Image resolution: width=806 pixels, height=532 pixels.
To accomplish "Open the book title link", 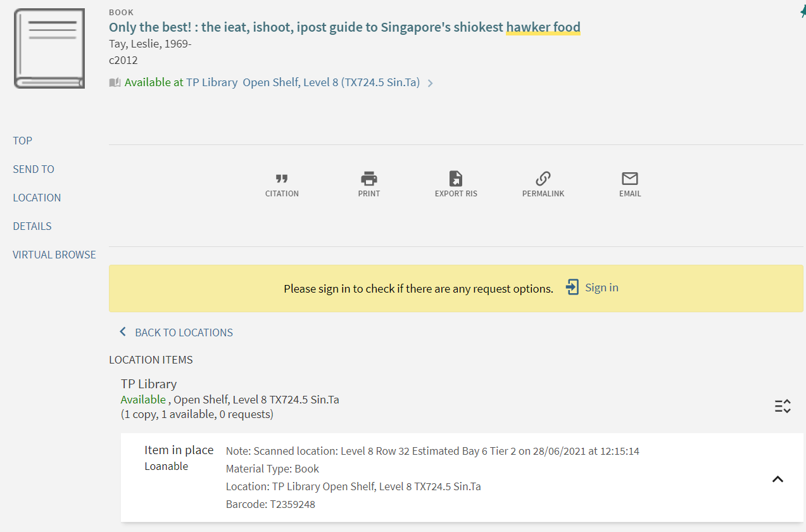I will (344, 27).
